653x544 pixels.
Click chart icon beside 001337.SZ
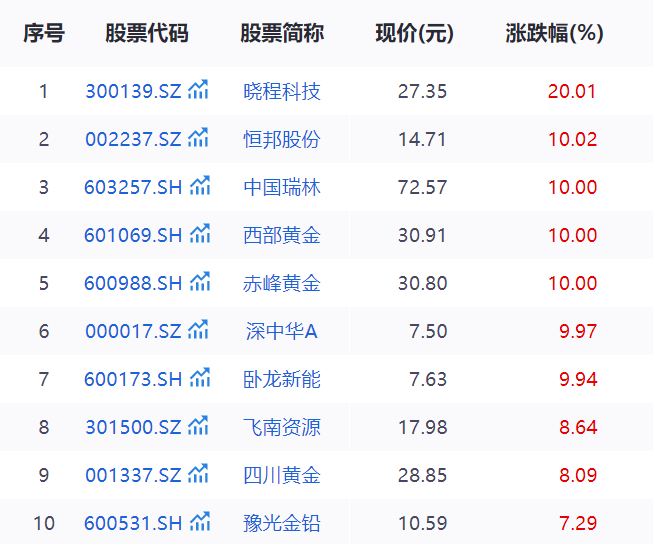click(199, 475)
